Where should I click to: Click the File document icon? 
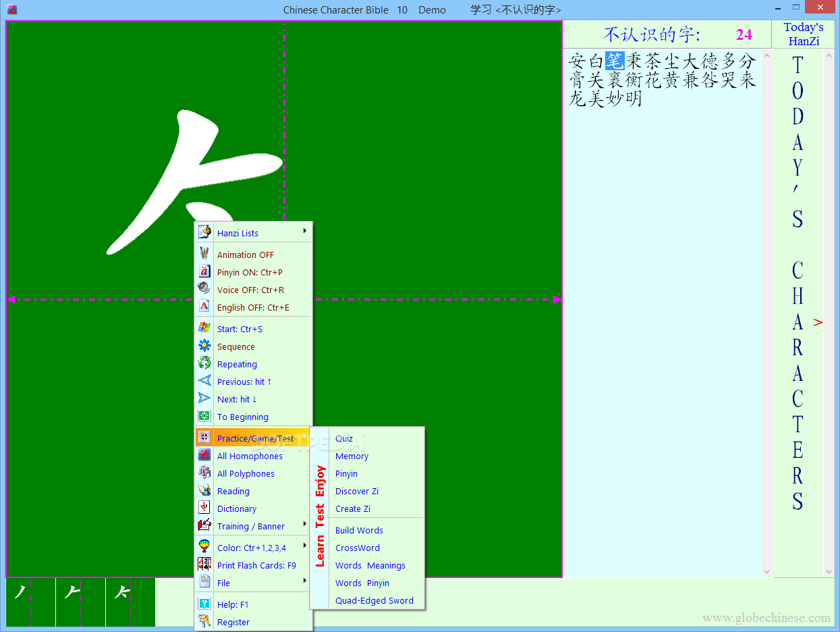pyautogui.click(x=204, y=582)
